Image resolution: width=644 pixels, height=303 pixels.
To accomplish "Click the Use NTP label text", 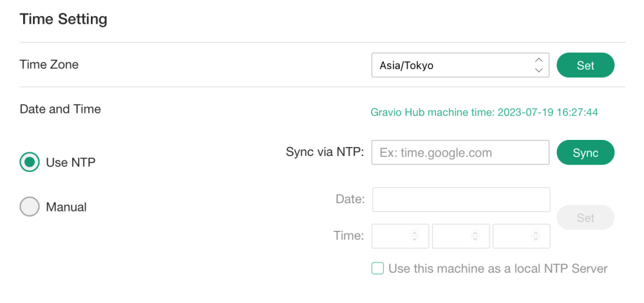I will coord(71,162).
